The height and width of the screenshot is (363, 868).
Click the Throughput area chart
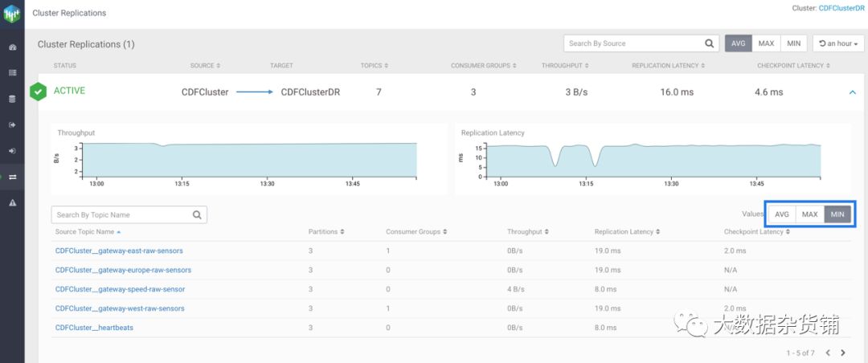pos(249,161)
